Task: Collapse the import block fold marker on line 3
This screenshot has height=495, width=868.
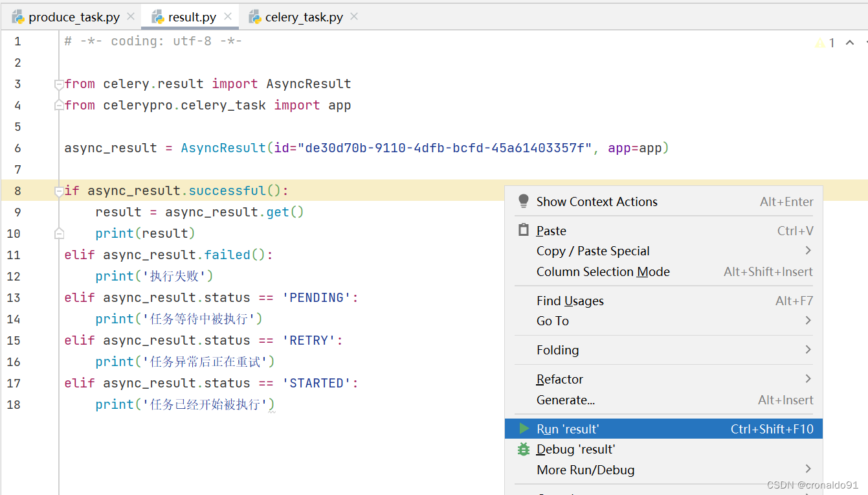Action: click(x=59, y=84)
